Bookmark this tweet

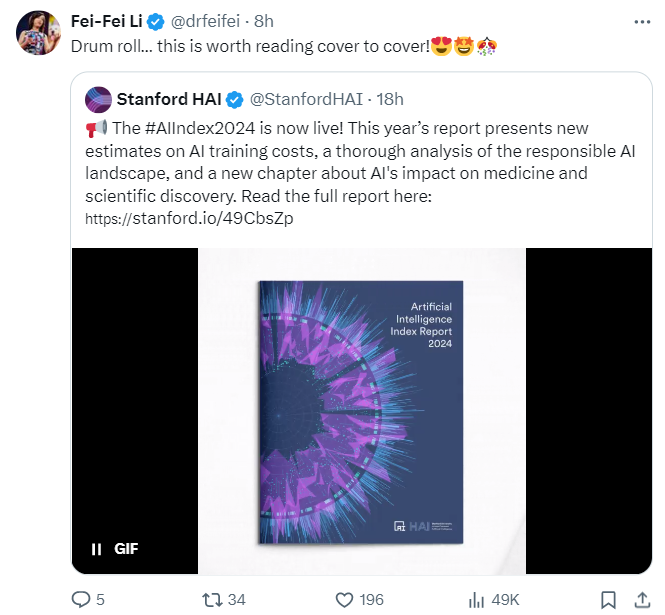coord(608,599)
